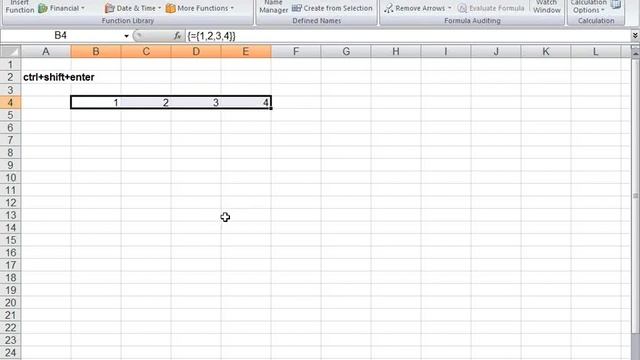
Task: Select column D header
Action: pos(196,51)
